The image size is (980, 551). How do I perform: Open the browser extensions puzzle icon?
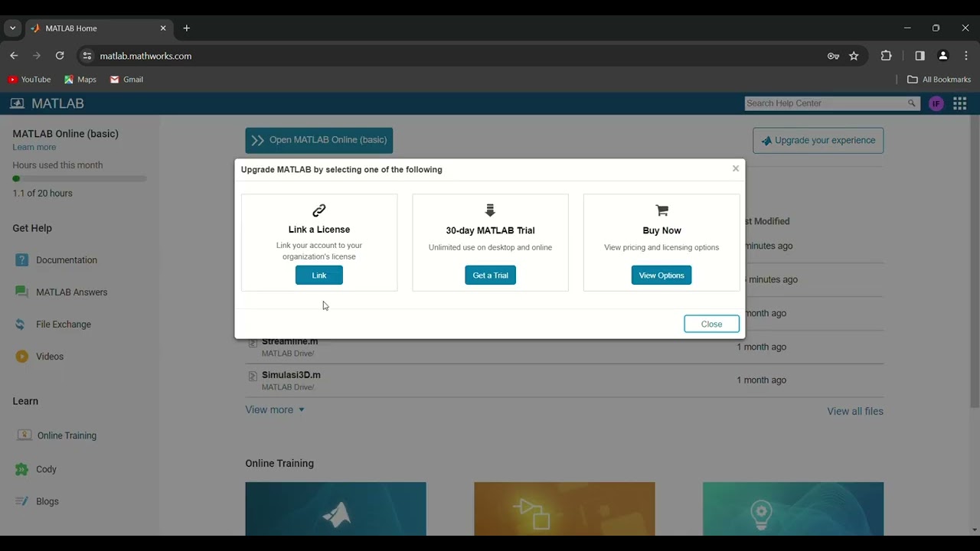(887, 56)
